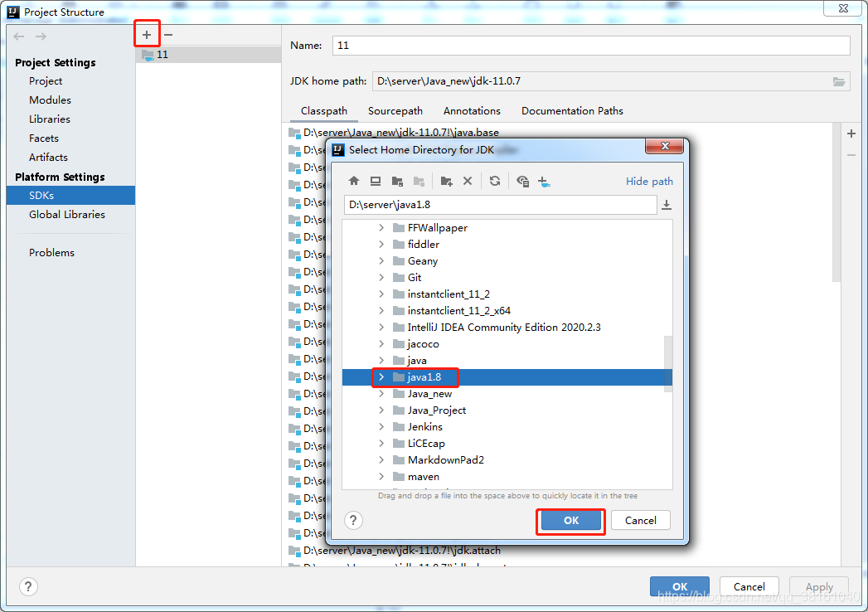The image size is (868, 612).
Task: Navigate forward in Project Structure
Action: tap(41, 36)
